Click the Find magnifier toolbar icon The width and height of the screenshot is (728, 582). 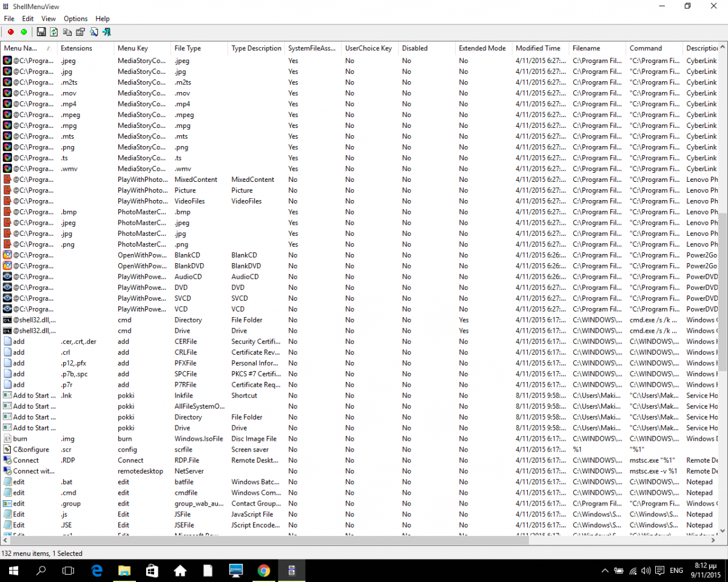pyautogui.click(x=93, y=32)
